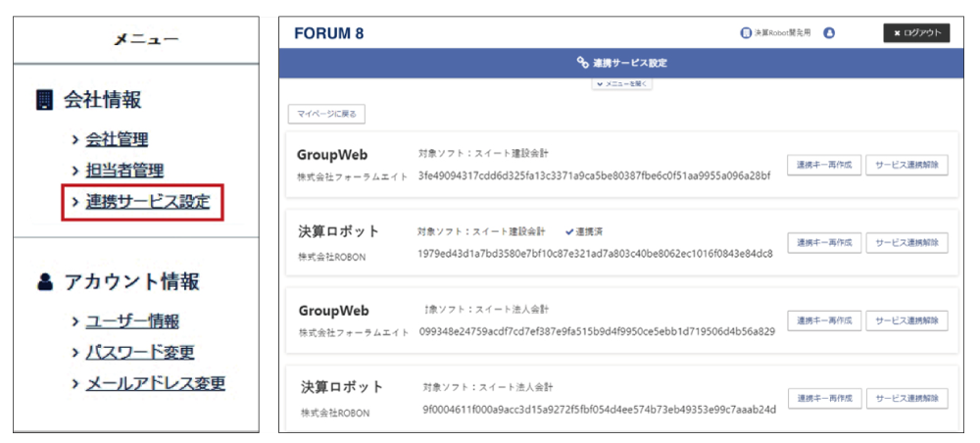Click 連携キー再作成 for 決算ロボット スイート建設会計
980x443 pixels.
[x=824, y=243]
